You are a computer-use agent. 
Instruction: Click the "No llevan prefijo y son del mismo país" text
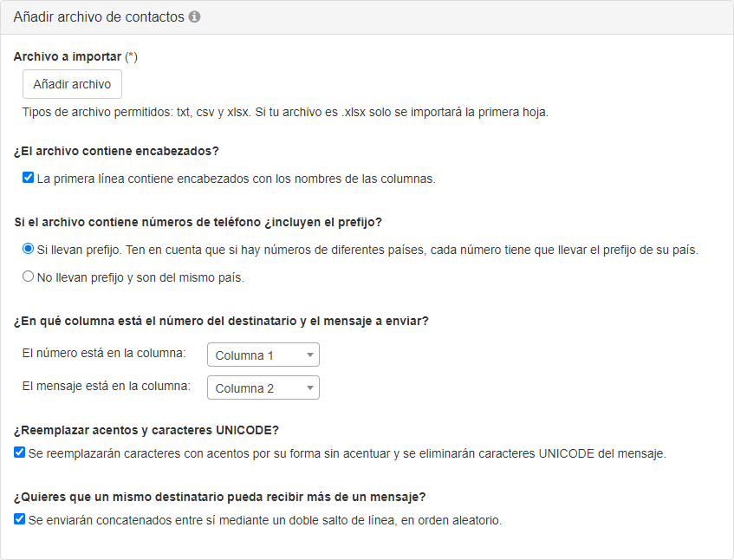point(140,278)
